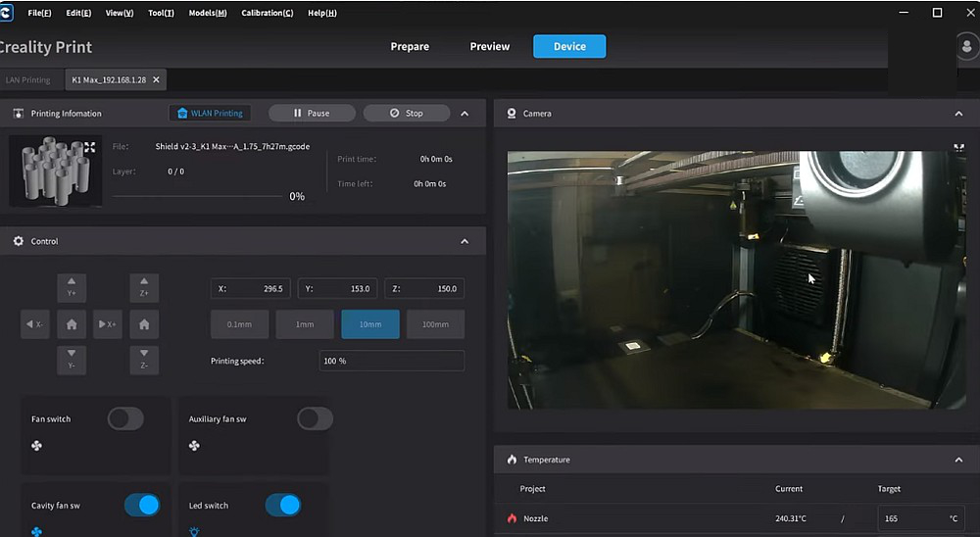Open the user account avatar icon
980x537 pixels.
click(x=967, y=46)
